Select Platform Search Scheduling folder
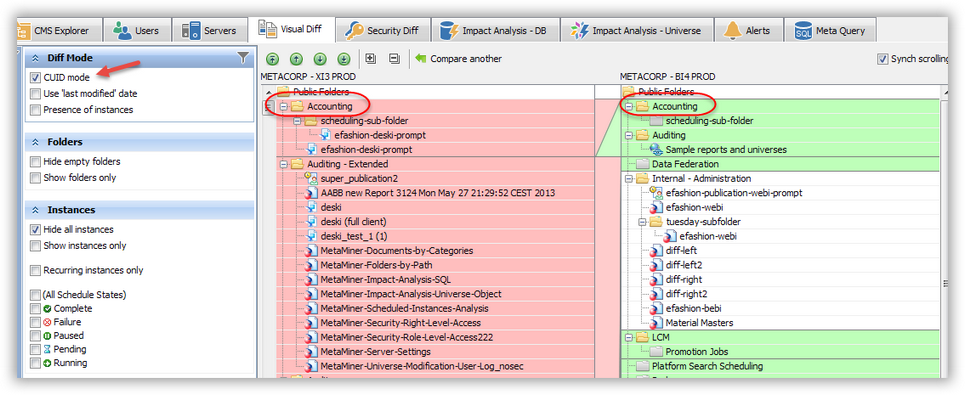 tap(780, 366)
